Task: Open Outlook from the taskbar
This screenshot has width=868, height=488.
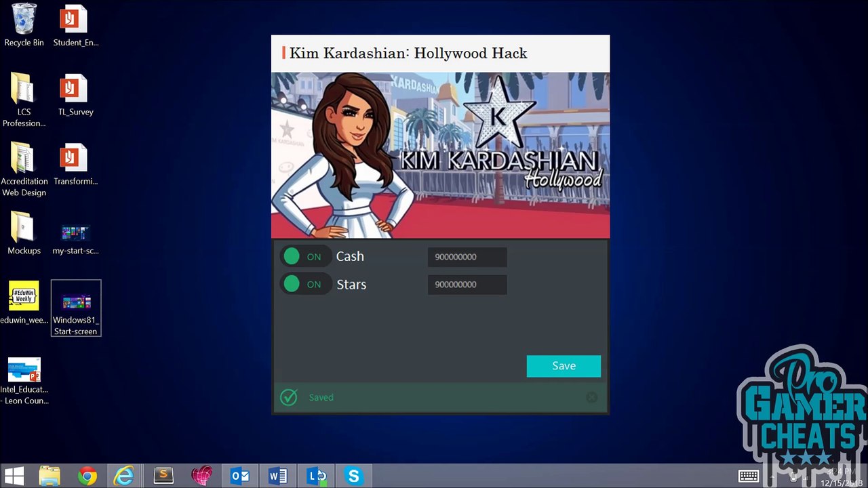Action: pos(240,476)
